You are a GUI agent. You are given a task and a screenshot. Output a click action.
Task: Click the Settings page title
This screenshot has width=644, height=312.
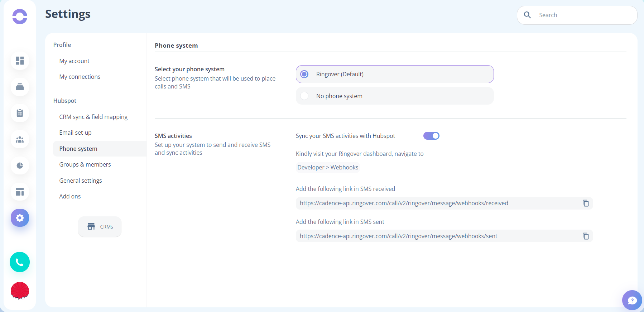tap(68, 14)
